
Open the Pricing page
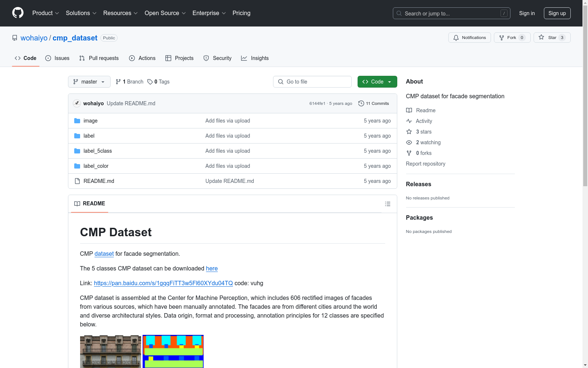pos(241,13)
